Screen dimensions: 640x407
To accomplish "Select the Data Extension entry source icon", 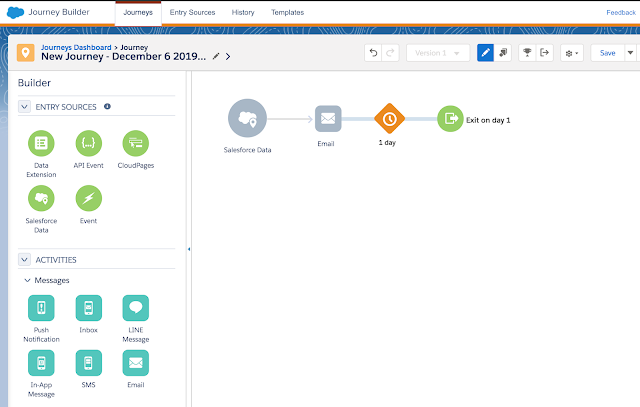I will point(41,143).
